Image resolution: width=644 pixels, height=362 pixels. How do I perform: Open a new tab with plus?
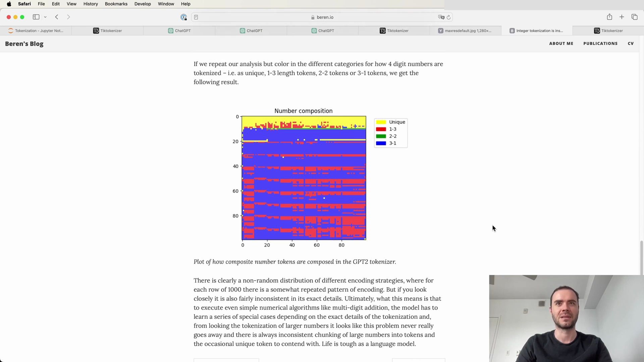[622, 17]
